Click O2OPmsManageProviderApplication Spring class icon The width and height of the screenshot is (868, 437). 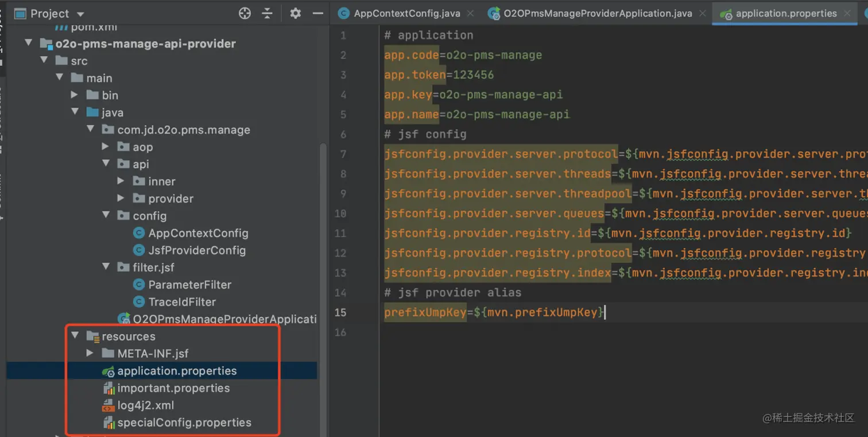click(123, 319)
